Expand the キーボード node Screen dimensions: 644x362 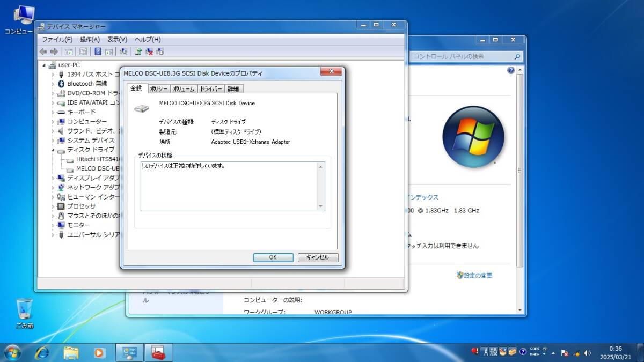pos(53,112)
